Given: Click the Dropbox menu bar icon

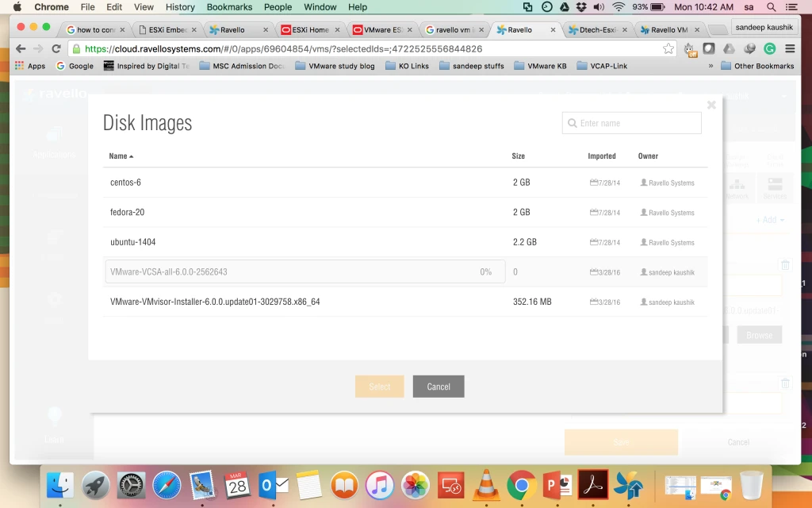Looking at the screenshot, I should point(581,6).
